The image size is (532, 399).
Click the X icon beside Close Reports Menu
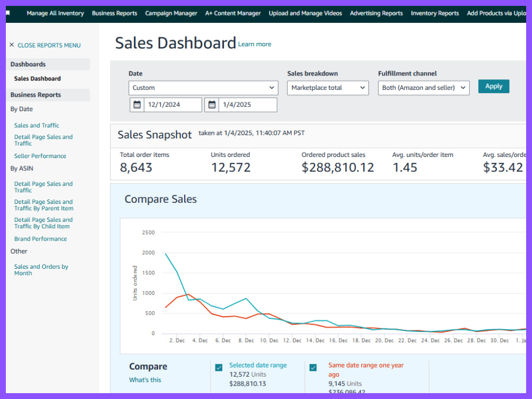coord(12,45)
